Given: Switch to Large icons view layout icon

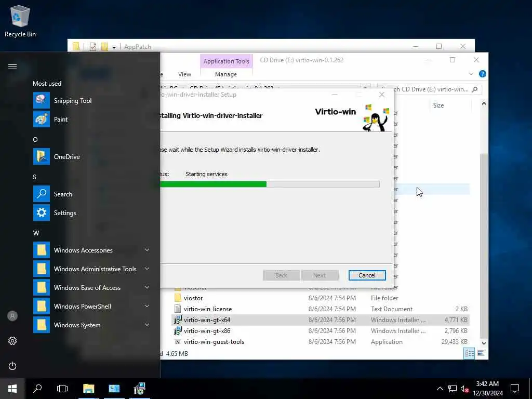Looking at the screenshot, I should click(481, 353).
